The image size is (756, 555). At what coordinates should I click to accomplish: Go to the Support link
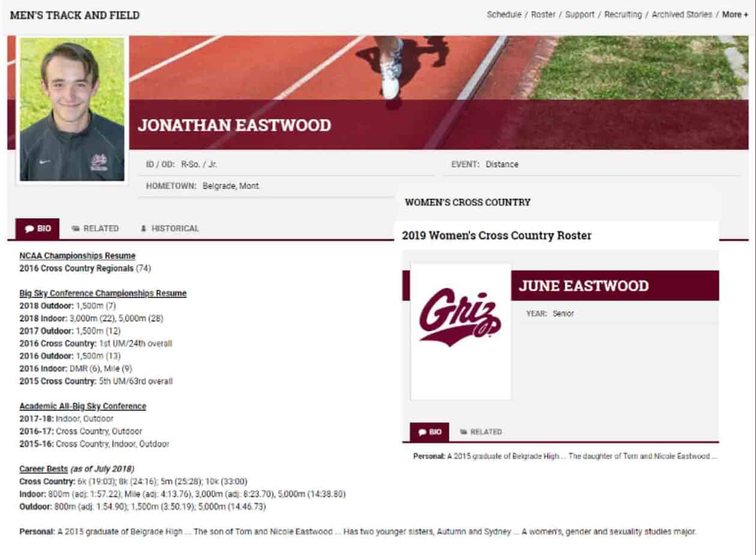click(580, 14)
